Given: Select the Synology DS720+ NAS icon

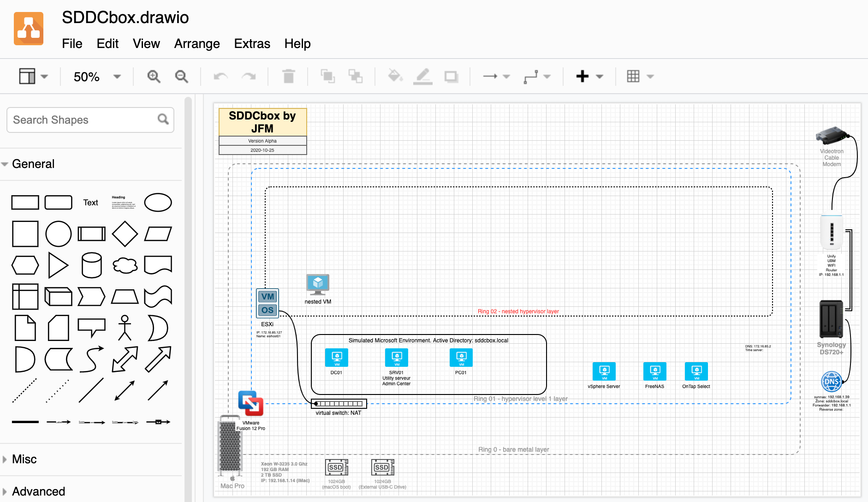Looking at the screenshot, I should [x=831, y=319].
